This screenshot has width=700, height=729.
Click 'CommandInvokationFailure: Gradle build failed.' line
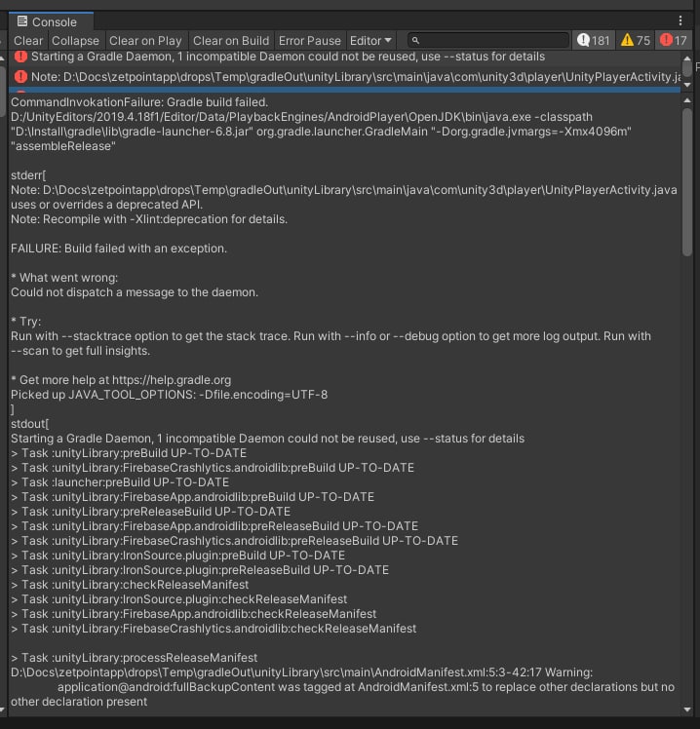(x=139, y=102)
